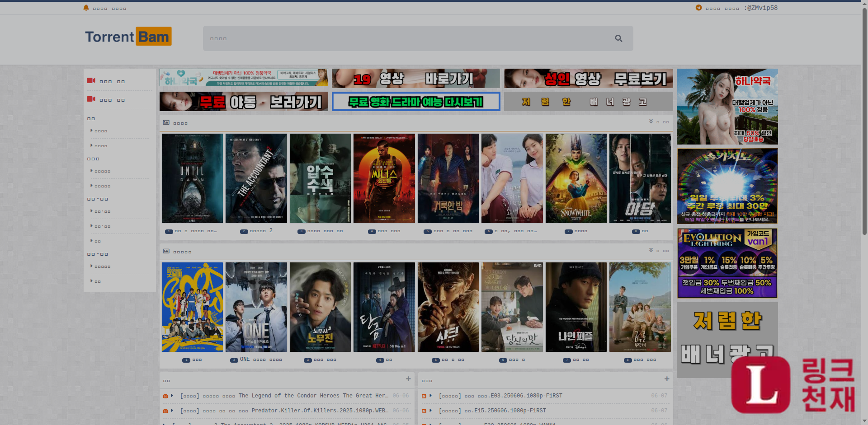Open the 하나약국 sidebar ad with beach image
Screen dimensions: 868x425
[727, 107]
